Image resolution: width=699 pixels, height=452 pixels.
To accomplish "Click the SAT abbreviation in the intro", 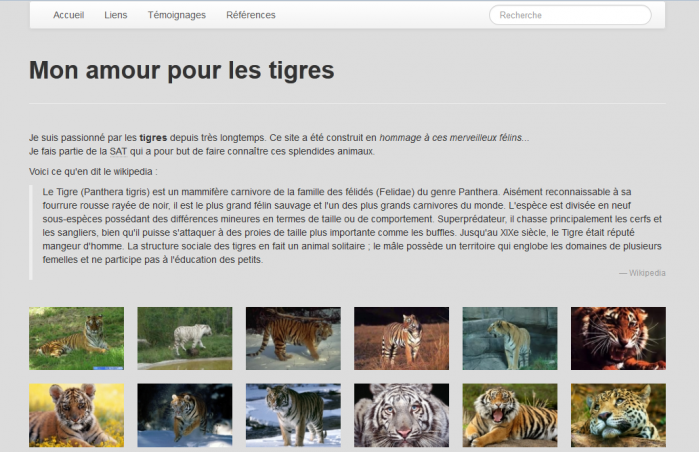I will (118, 152).
